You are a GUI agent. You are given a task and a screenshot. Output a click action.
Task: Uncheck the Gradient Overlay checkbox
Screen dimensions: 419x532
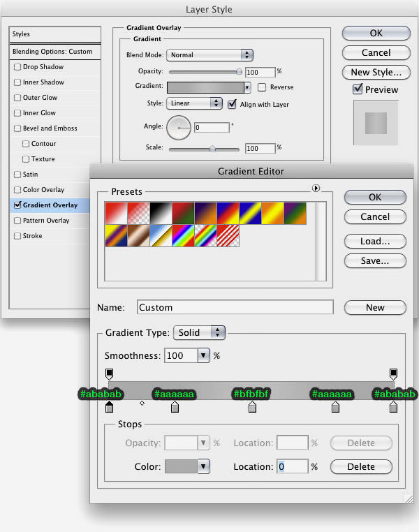point(17,205)
